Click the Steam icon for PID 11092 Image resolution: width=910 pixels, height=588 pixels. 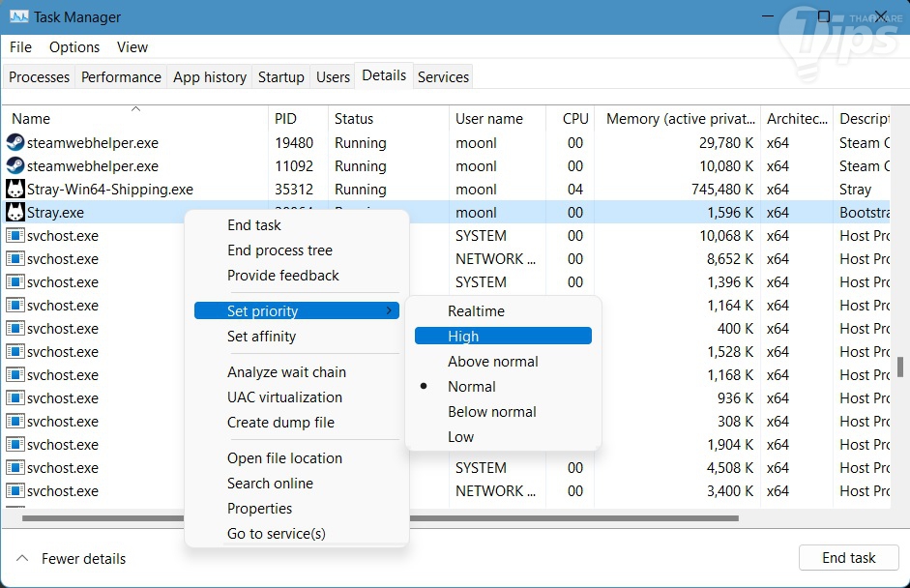point(15,166)
